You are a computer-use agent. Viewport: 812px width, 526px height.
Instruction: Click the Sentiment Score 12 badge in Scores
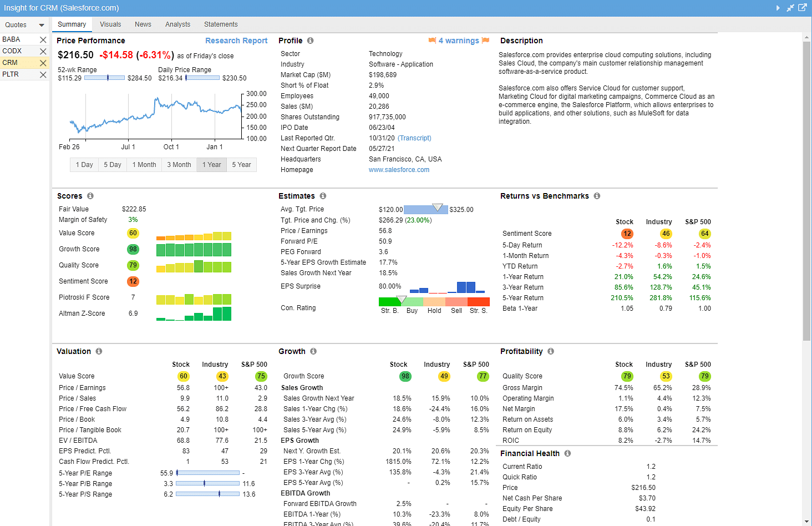(x=133, y=282)
